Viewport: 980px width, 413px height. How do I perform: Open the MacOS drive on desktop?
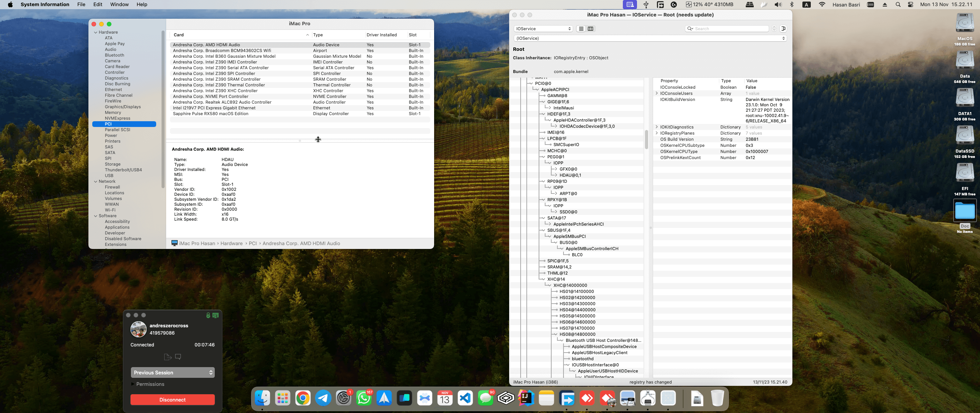(x=965, y=23)
